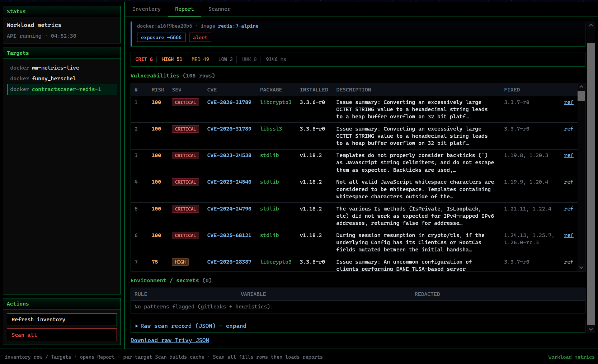Viewport: 598px width, 364px height.
Task: Select docker contractscaner-redis-1 target
Action: (x=62, y=89)
